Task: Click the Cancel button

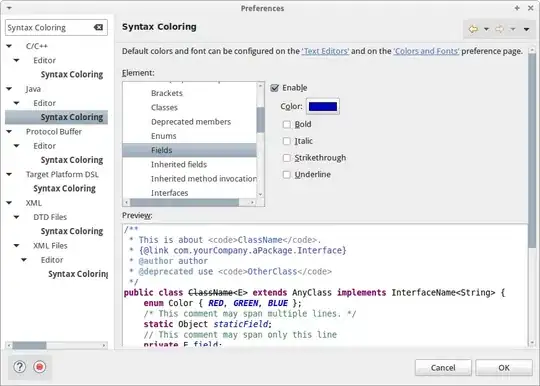Action: [443, 368]
